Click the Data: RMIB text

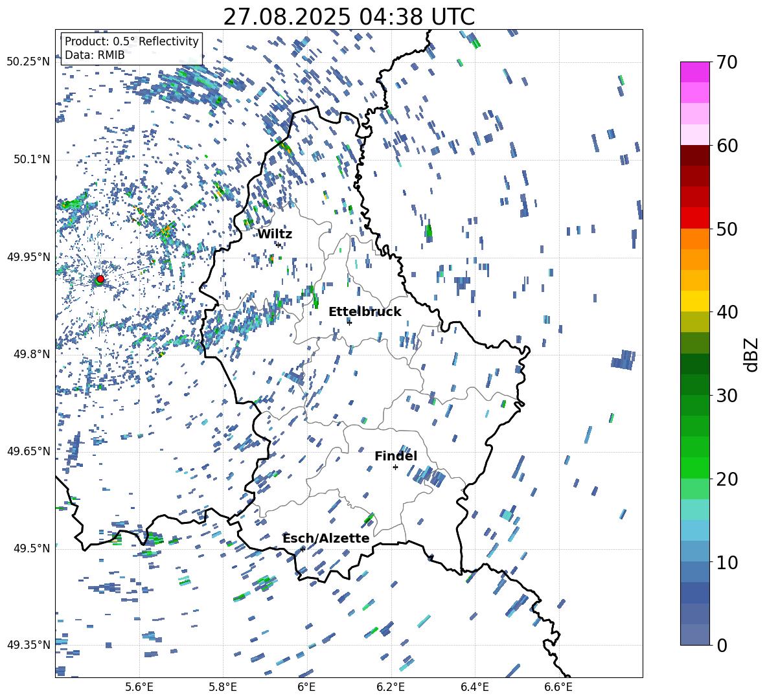coord(95,55)
